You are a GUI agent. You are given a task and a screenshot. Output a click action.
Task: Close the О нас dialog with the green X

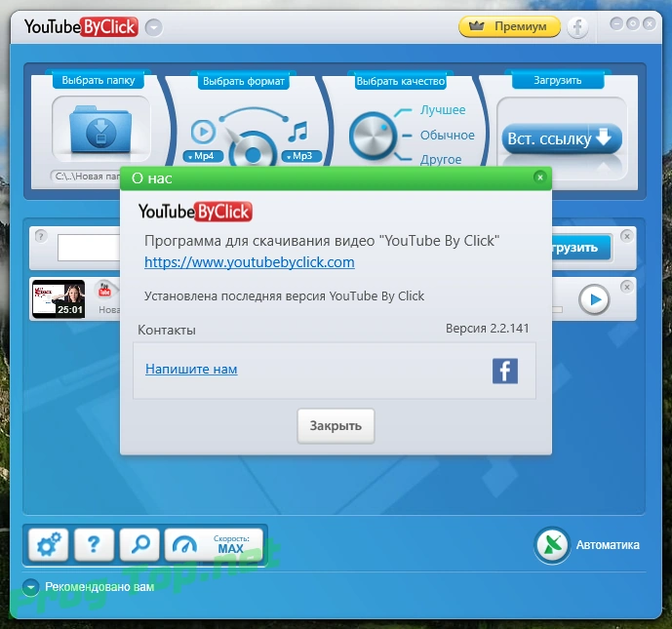coord(540,177)
